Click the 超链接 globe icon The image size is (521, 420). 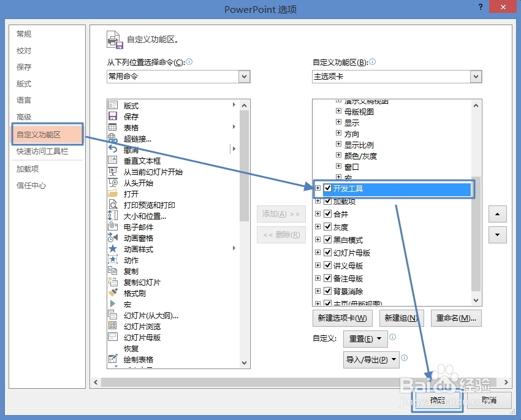[113, 138]
